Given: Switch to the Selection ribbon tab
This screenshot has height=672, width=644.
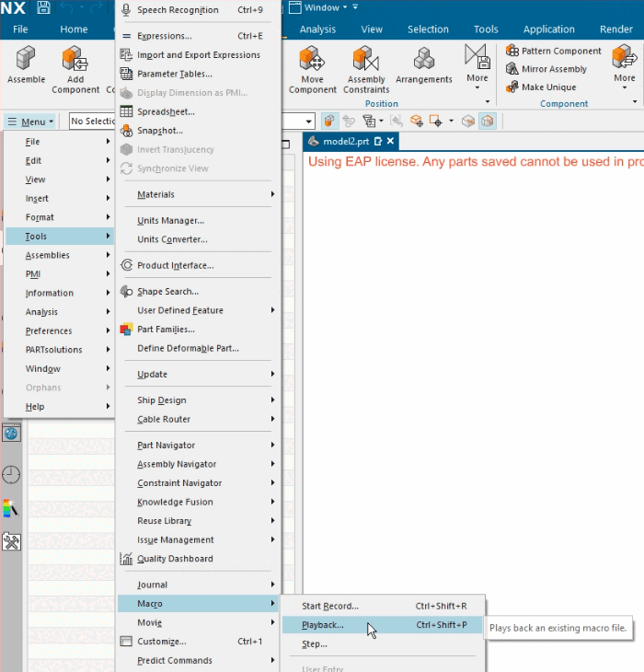Looking at the screenshot, I should (428, 29).
